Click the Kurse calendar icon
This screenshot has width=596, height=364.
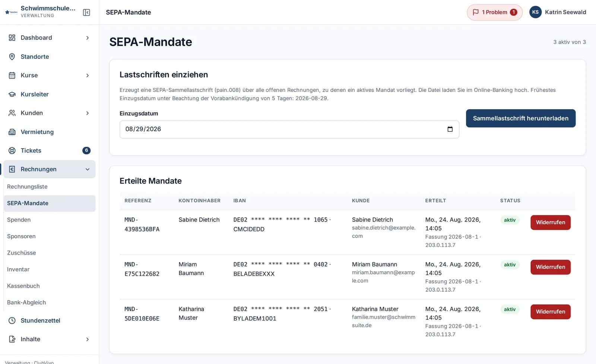[x=12, y=75]
